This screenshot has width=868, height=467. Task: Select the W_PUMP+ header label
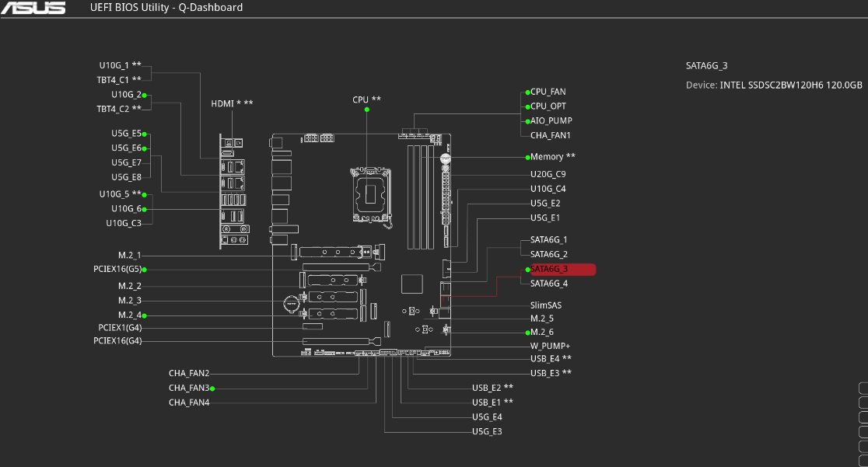[x=550, y=347]
